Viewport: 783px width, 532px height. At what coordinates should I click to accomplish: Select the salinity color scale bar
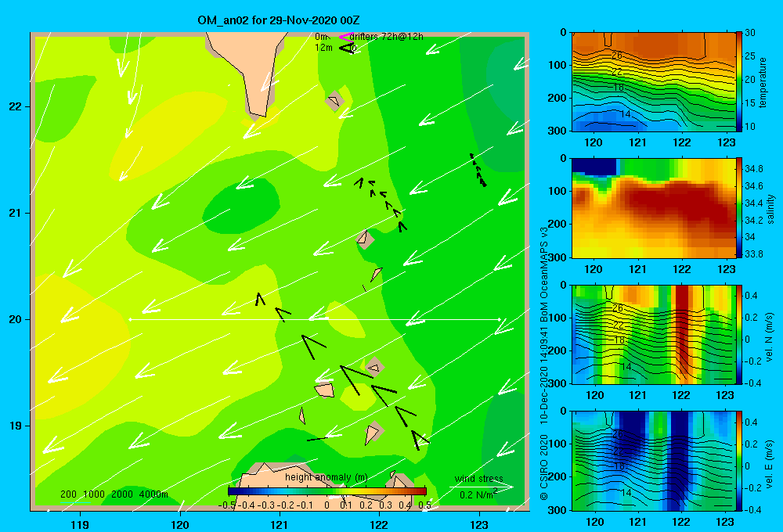pyautogui.click(x=738, y=208)
